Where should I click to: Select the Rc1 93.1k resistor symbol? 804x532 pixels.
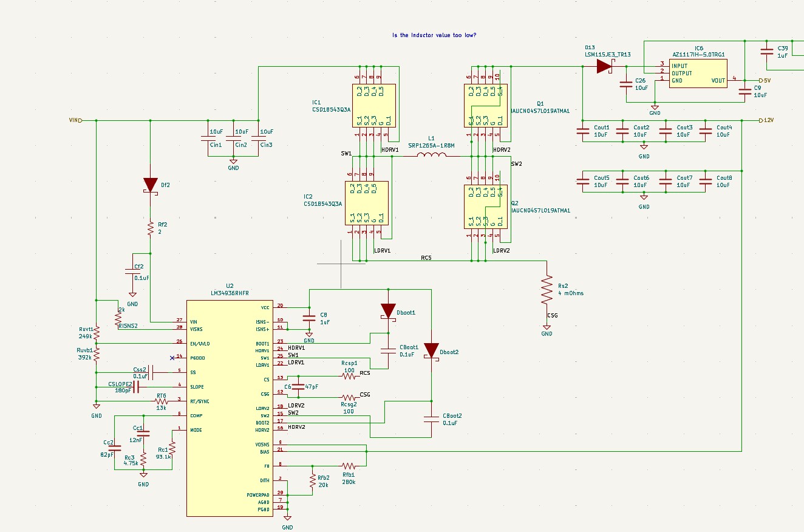(172, 448)
